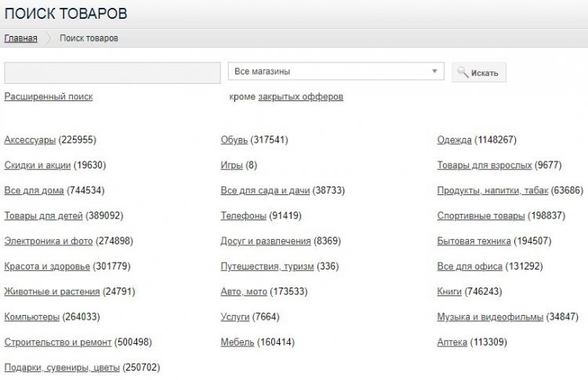Browse the Компьютеры category
The image size is (588, 380).
31,317
